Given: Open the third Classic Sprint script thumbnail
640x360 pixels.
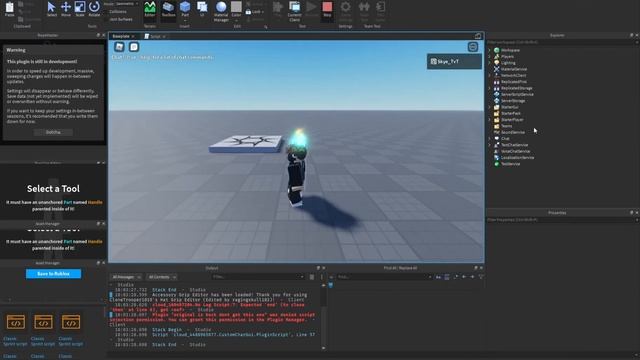Looking at the screenshot, I should click(x=71, y=322).
